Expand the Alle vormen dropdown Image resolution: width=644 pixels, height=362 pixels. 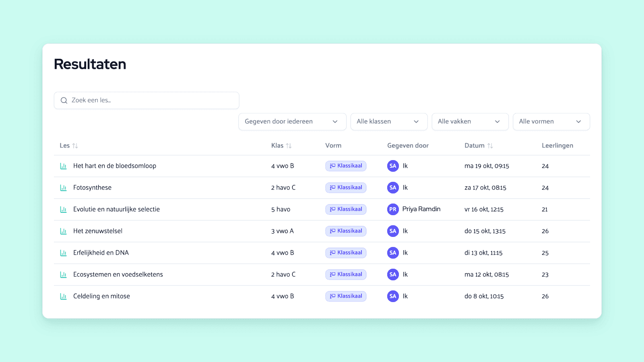pos(551,121)
